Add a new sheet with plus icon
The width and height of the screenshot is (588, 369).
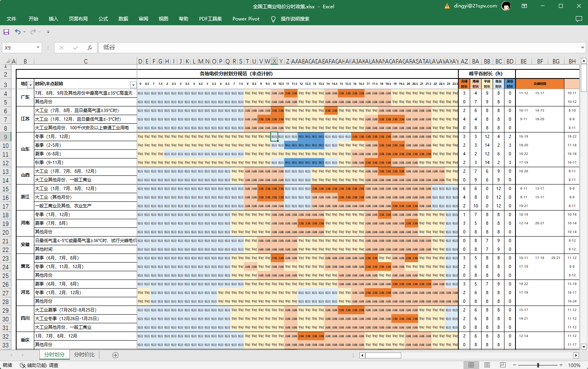coord(115,355)
